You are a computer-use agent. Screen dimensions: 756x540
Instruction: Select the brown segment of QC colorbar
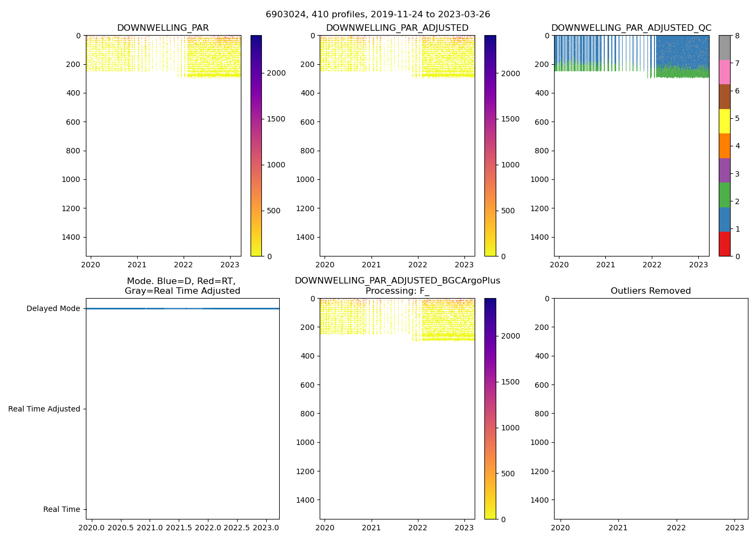click(x=724, y=97)
